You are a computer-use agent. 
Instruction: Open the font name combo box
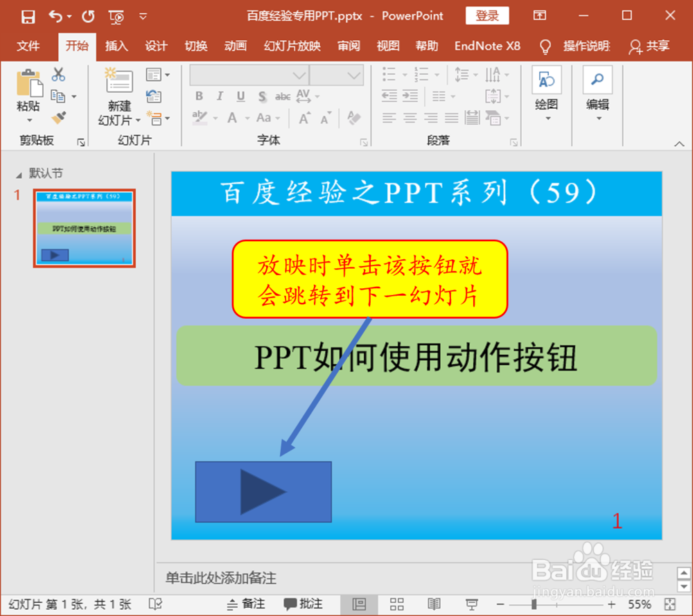point(249,75)
